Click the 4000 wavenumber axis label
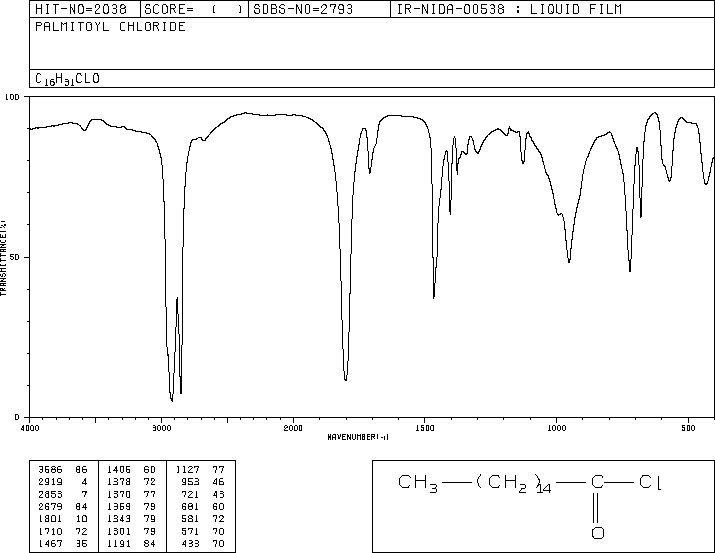This screenshot has width=715, height=553. 30,428
